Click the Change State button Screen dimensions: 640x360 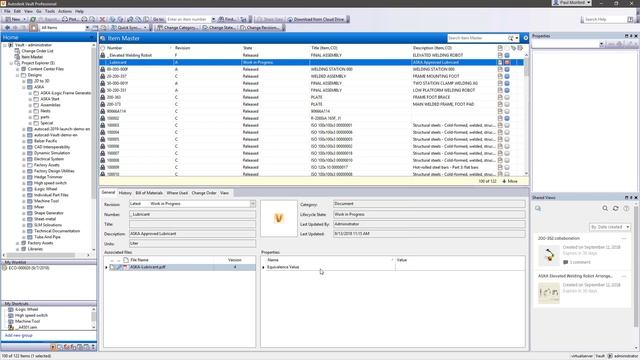[x=219, y=28]
